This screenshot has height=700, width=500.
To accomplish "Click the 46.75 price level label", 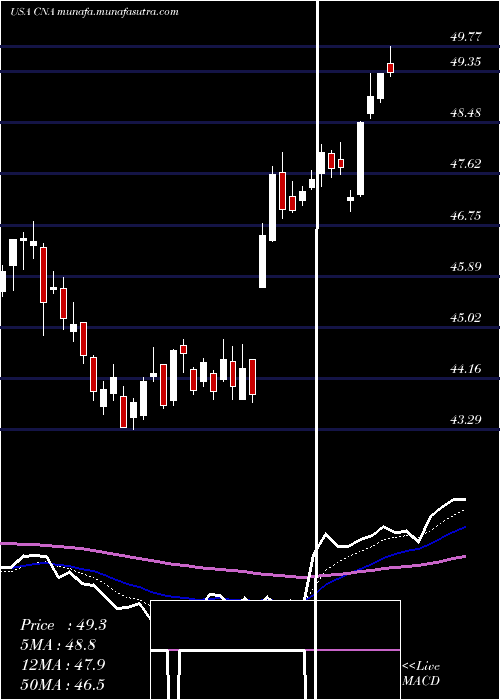I will tap(466, 216).
